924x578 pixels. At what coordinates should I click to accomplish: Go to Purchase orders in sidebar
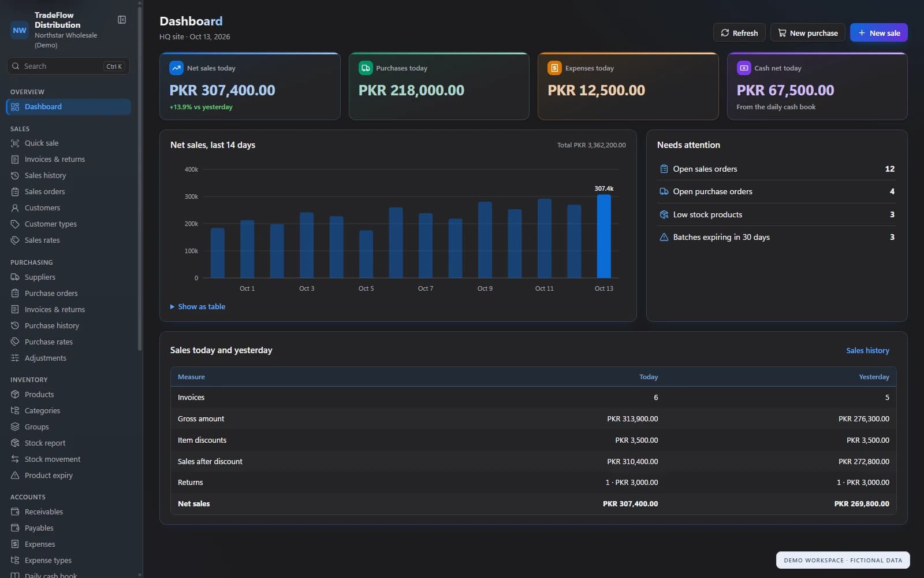coord(68,294)
